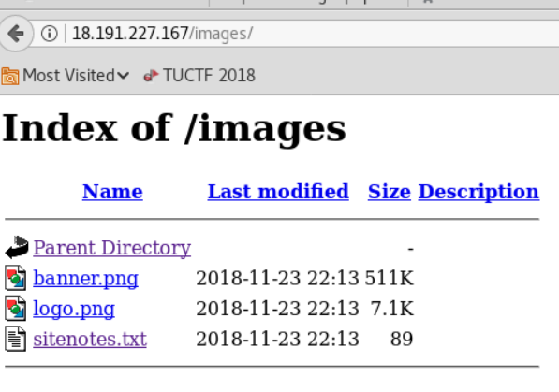The image size is (559, 392).
Task: Sort listing by Name column
Action: 112,192
